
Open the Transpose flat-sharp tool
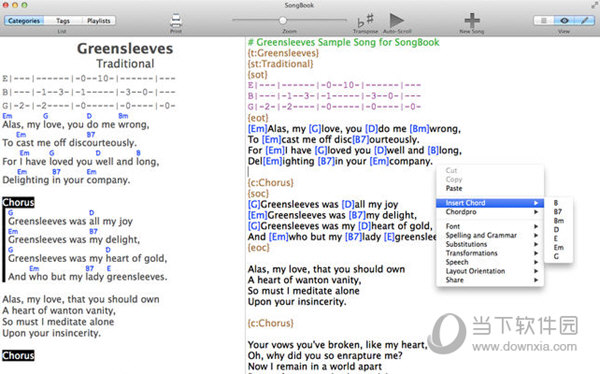tap(365, 21)
